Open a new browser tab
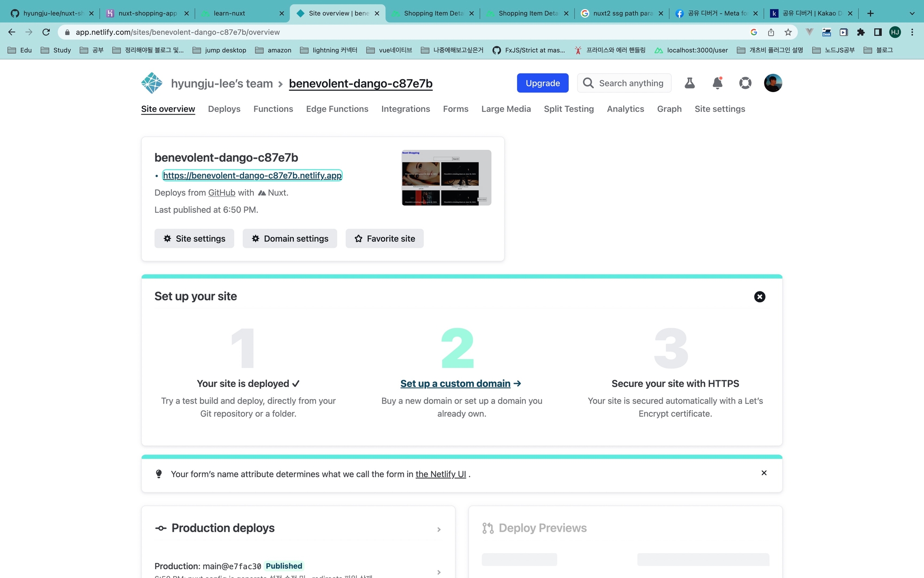924x578 pixels. [870, 13]
